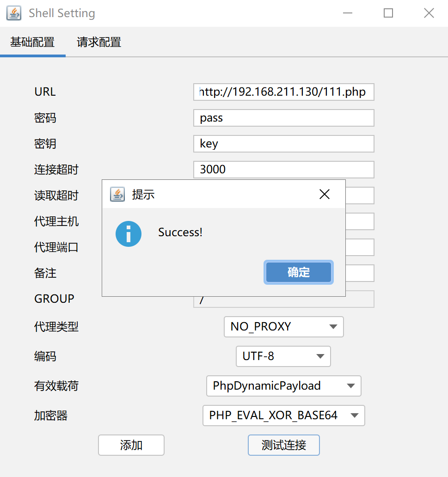Screen dimensions: 448x477
Task: Click the 连接超时 field showing 3000
Action: tap(283, 170)
